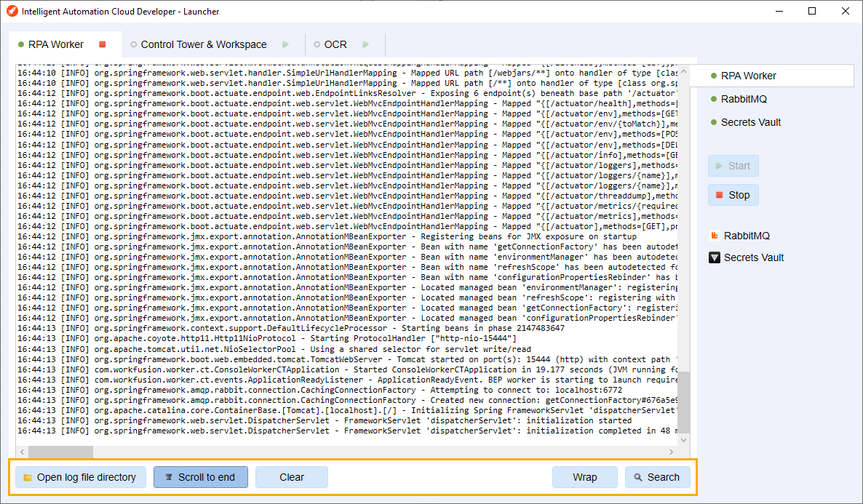This screenshot has height=504, width=863.
Task: Click log line 'Starting beans in phase 2147483647'
Action: click(x=290, y=329)
